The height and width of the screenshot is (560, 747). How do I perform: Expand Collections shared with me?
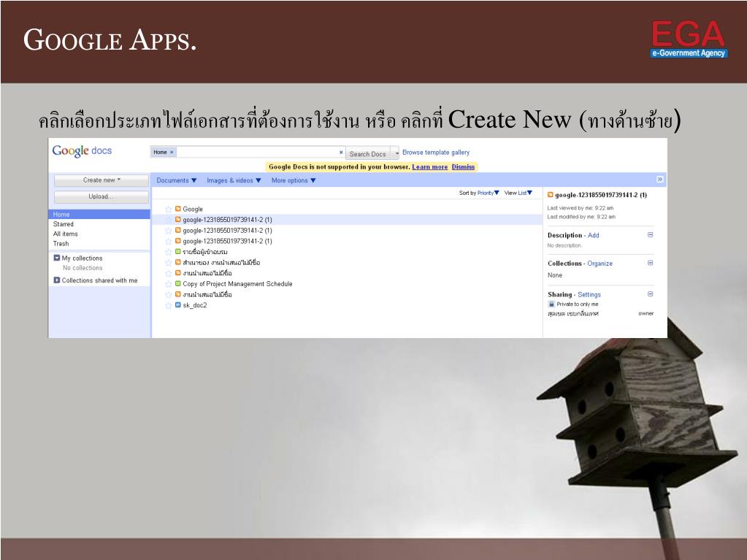pos(57,280)
